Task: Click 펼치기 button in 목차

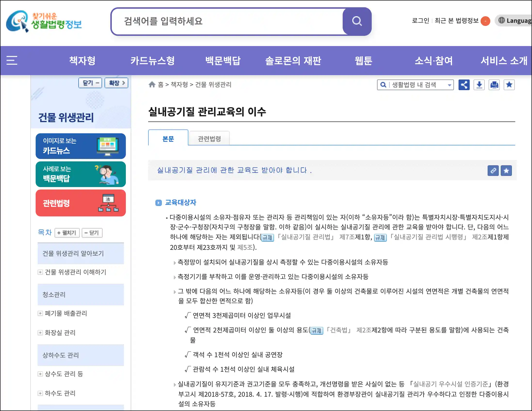Action: coord(67,233)
